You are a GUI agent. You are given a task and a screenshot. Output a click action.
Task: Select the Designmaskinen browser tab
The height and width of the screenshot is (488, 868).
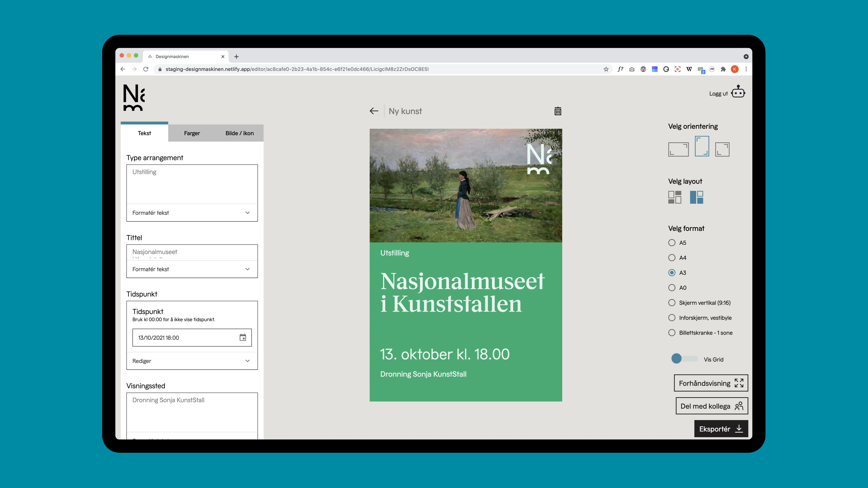pyautogui.click(x=186, y=57)
